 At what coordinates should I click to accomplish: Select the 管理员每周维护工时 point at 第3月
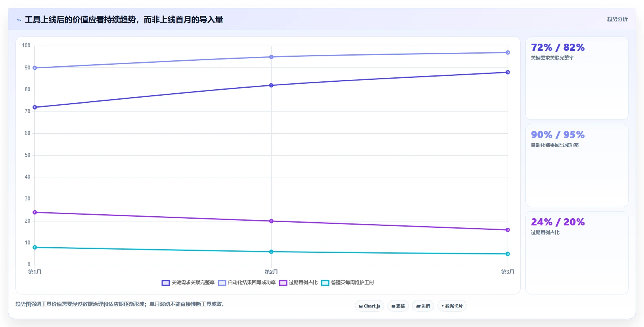[508, 254]
